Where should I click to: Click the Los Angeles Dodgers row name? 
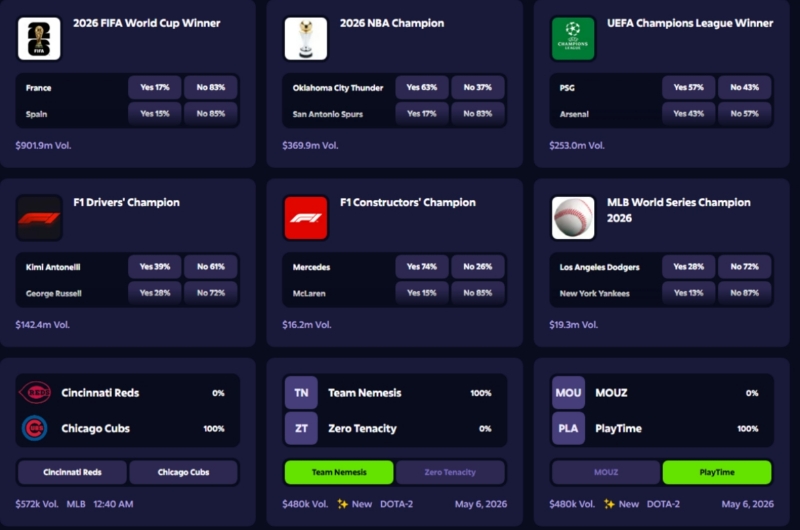pos(599,267)
